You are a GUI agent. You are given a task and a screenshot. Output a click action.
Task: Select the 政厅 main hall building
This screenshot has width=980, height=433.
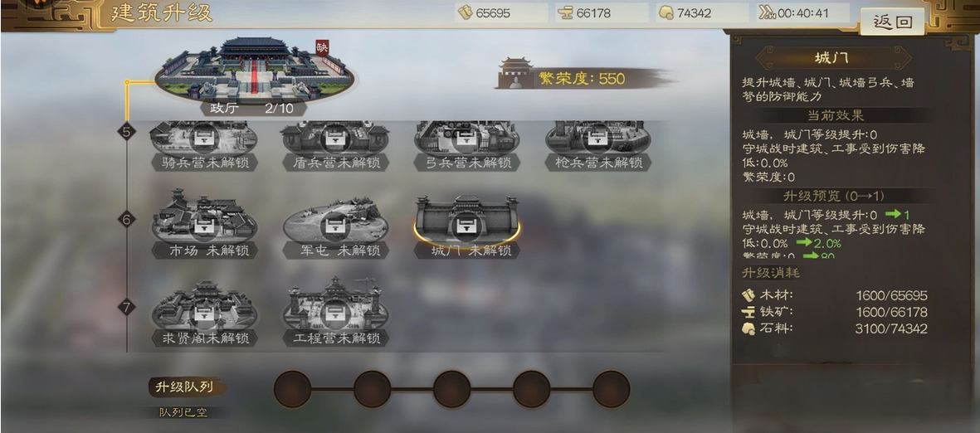(x=253, y=75)
